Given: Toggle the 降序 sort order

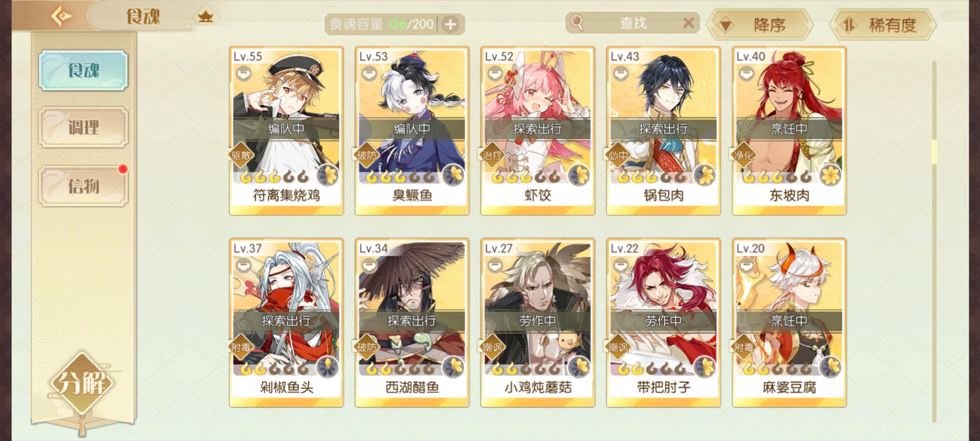Looking at the screenshot, I should click(x=760, y=25).
